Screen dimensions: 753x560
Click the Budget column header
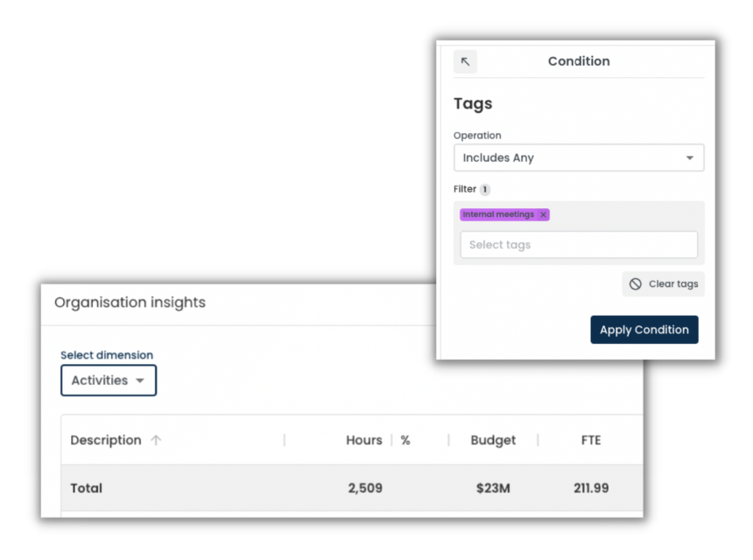(x=493, y=440)
